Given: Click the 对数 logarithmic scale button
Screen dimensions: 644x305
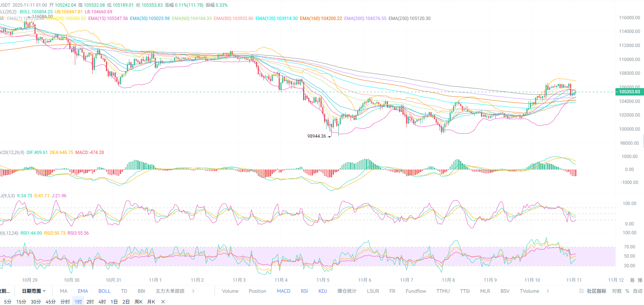Looking at the screenshot, I should point(617,291).
